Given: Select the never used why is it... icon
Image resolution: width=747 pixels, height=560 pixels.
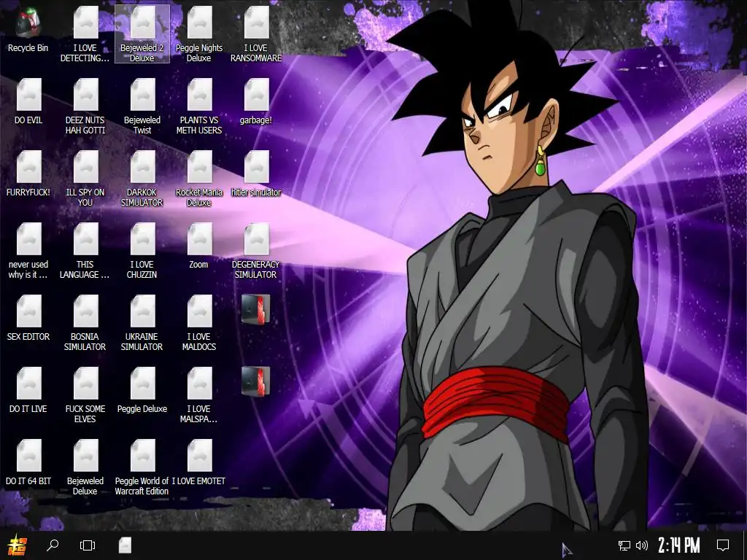Looking at the screenshot, I should [x=28, y=251].
